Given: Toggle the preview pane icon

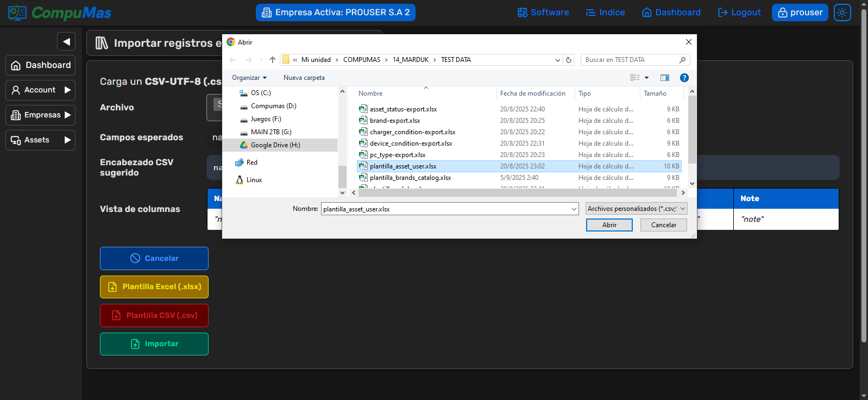Looking at the screenshot, I should point(664,78).
